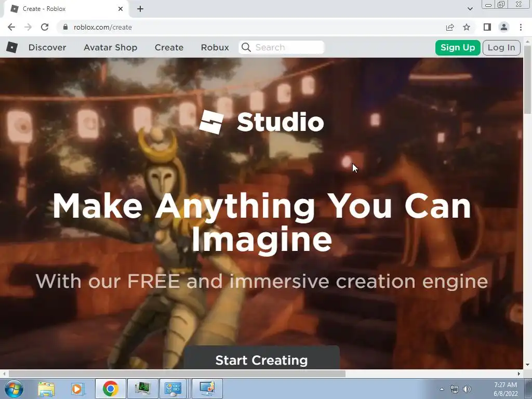Click the share page icon
Viewport: 532px width, 399px height.
pos(450,27)
